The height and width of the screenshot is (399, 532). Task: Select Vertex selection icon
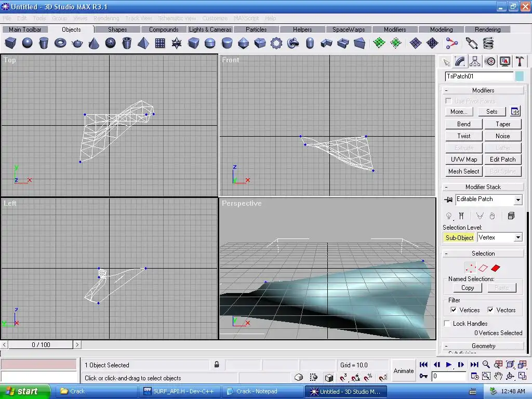click(471, 268)
